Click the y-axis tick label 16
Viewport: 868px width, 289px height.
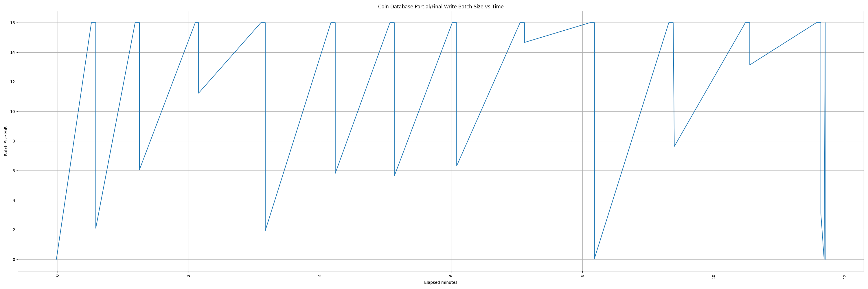click(x=12, y=23)
